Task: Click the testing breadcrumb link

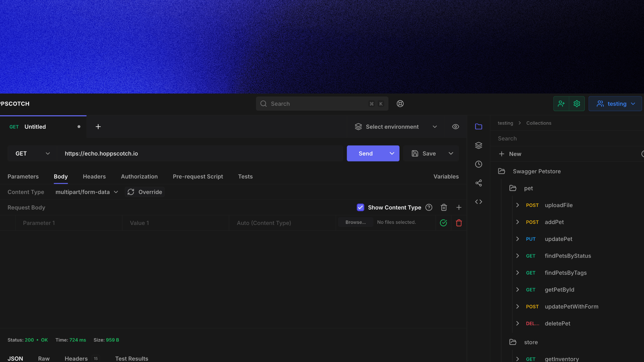Action: pos(505,123)
